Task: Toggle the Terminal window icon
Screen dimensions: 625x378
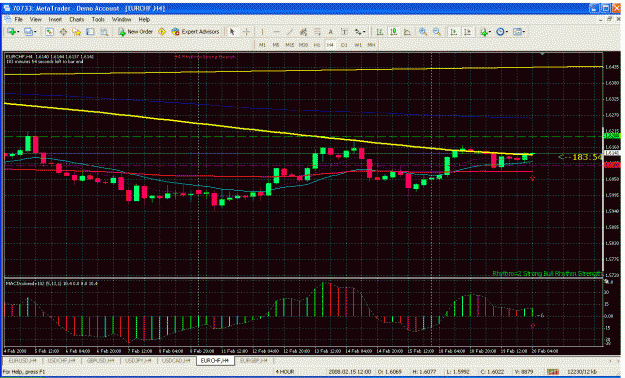Action: click(x=90, y=32)
